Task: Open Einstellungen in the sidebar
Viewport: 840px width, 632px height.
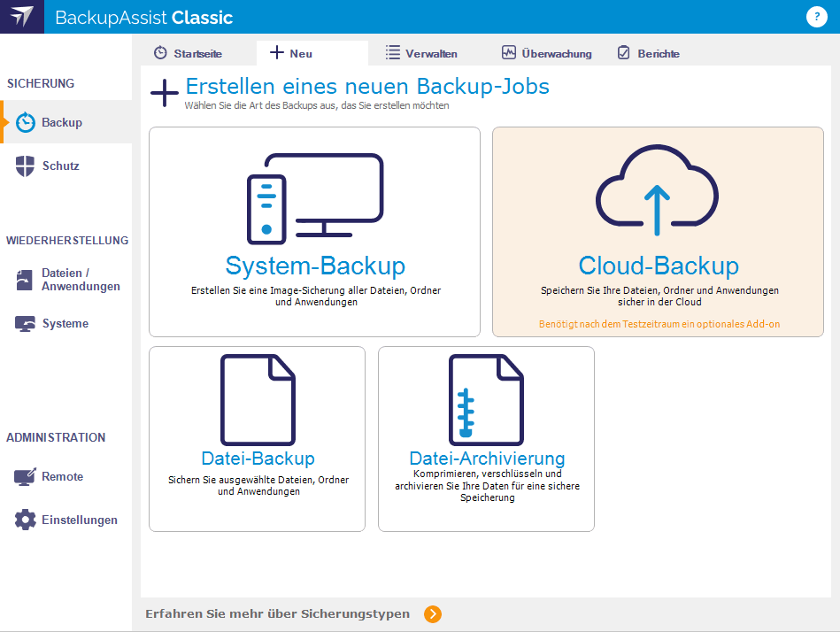Action: click(66, 520)
